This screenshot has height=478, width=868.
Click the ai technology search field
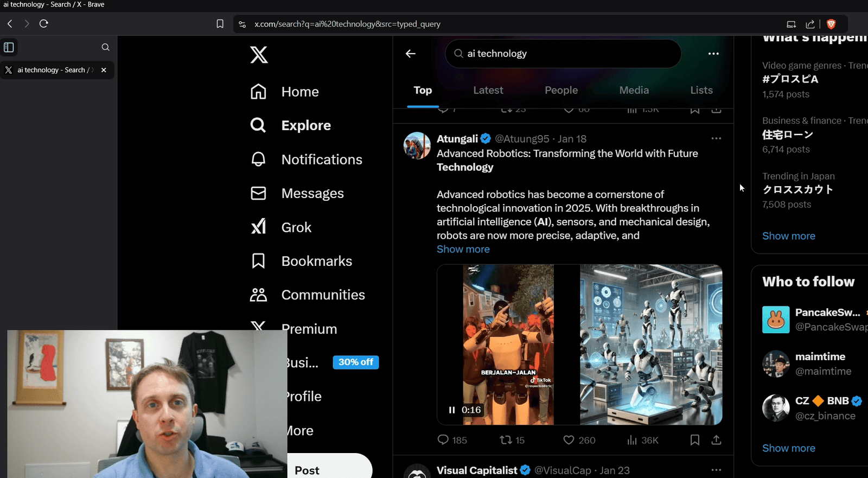563,54
